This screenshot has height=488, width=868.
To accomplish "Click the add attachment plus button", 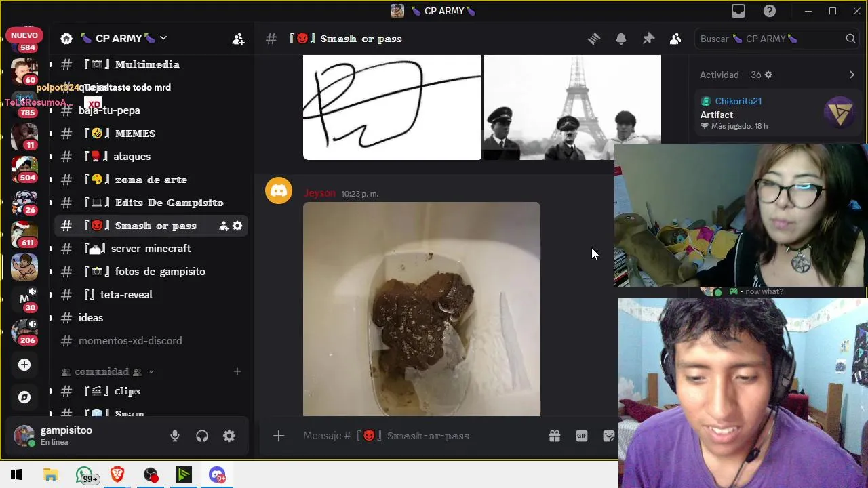I will click(279, 436).
